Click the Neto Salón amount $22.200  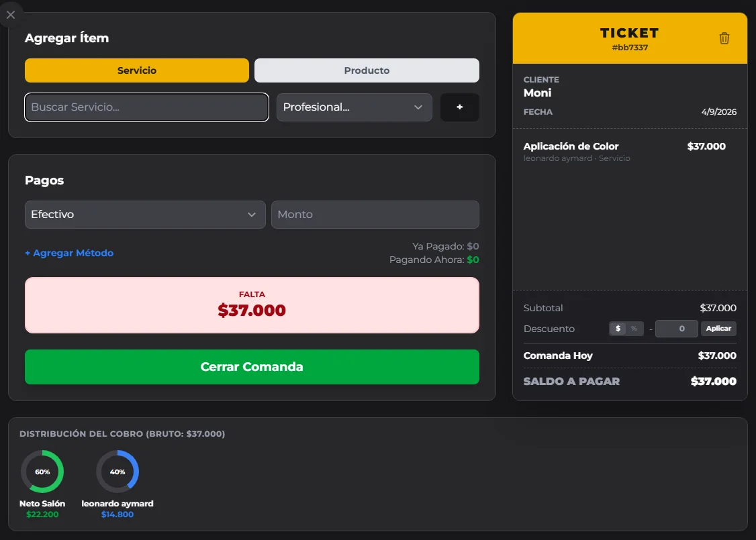(42, 515)
